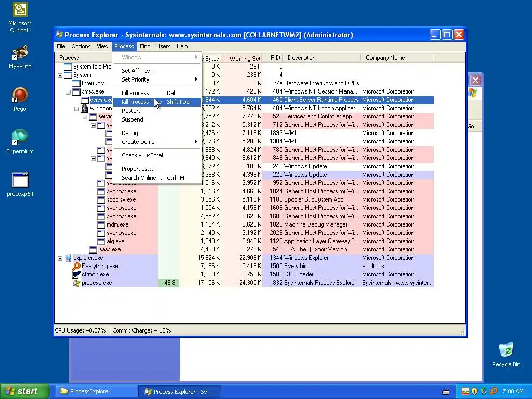
Task: Collapse the System process tree node
Action: 60,75
